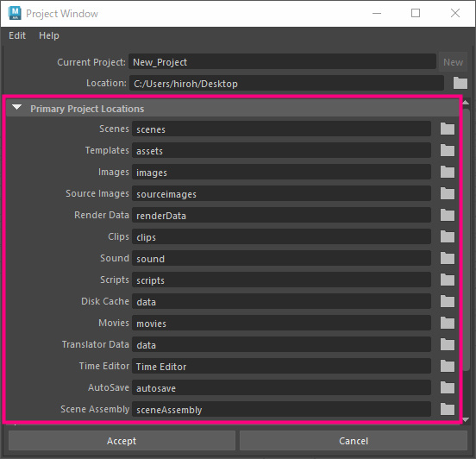Click the folder icon beside Location field
This screenshot has height=459, width=476.
pyautogui.click(x=460, y=83)
